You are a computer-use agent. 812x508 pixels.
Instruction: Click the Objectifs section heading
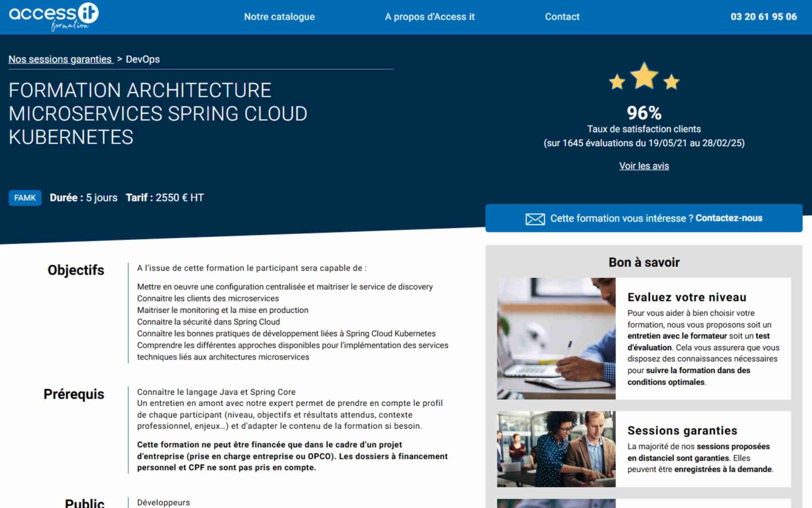coord(76,270)
